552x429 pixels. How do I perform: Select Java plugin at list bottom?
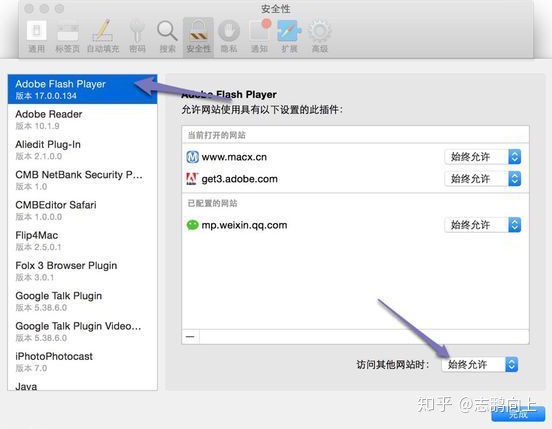pos(82,384)
